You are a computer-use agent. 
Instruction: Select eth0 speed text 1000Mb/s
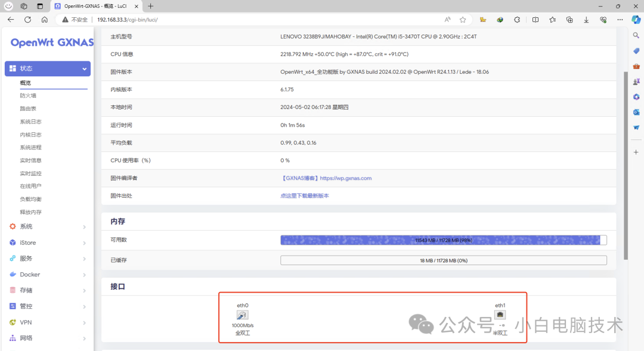[x=243, y=325]
